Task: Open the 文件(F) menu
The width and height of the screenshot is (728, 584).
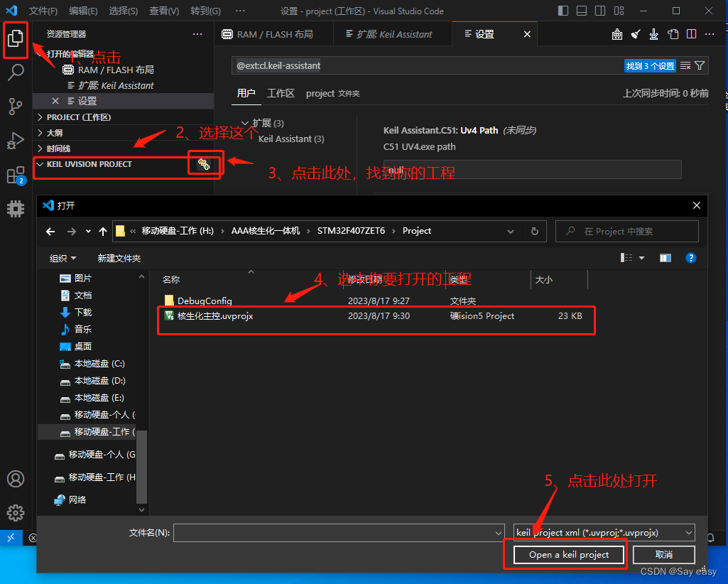Action: tap(43, 11)
